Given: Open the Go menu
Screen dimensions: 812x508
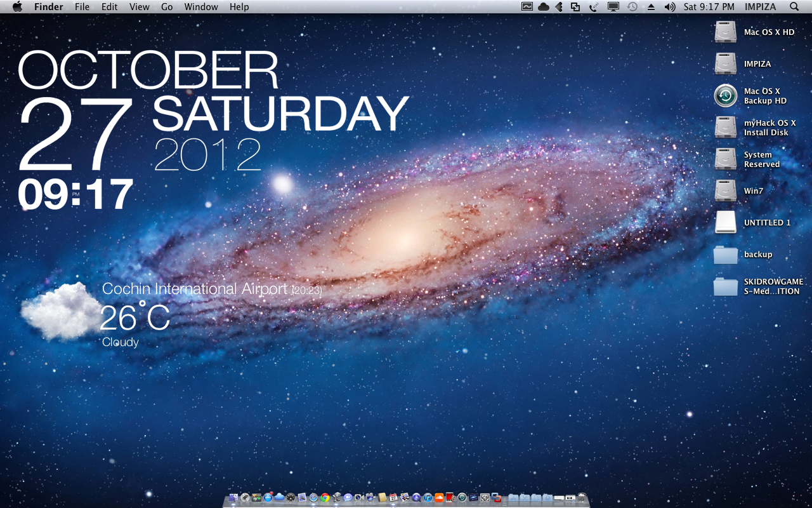Looking at the screenshot, I should [x=167, y=7].
